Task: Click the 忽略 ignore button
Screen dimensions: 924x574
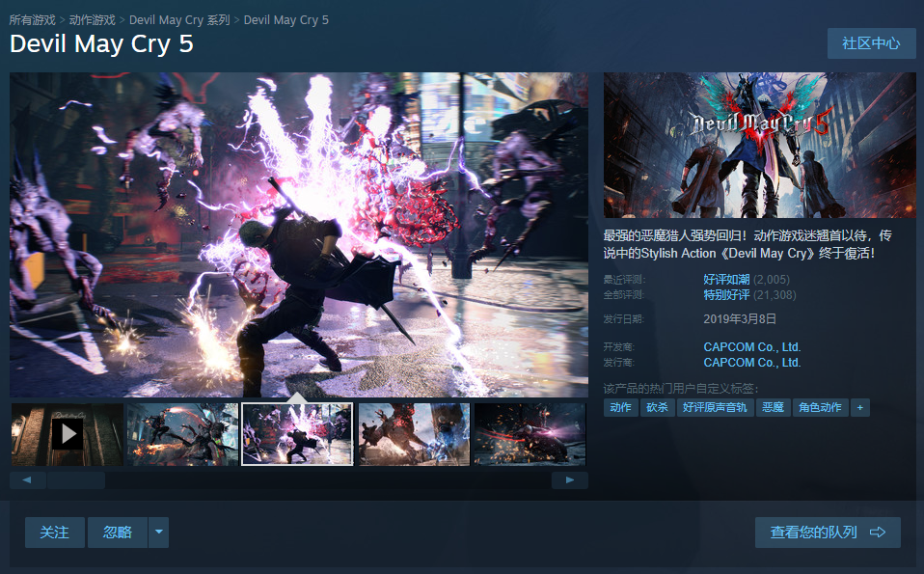Action: click(118, 533)
